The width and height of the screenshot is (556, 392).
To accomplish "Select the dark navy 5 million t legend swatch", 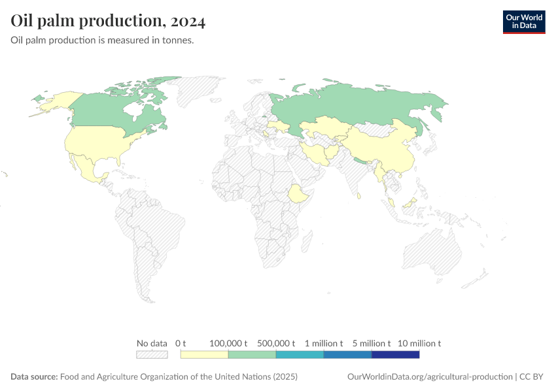I will click(x=395, y=355).
